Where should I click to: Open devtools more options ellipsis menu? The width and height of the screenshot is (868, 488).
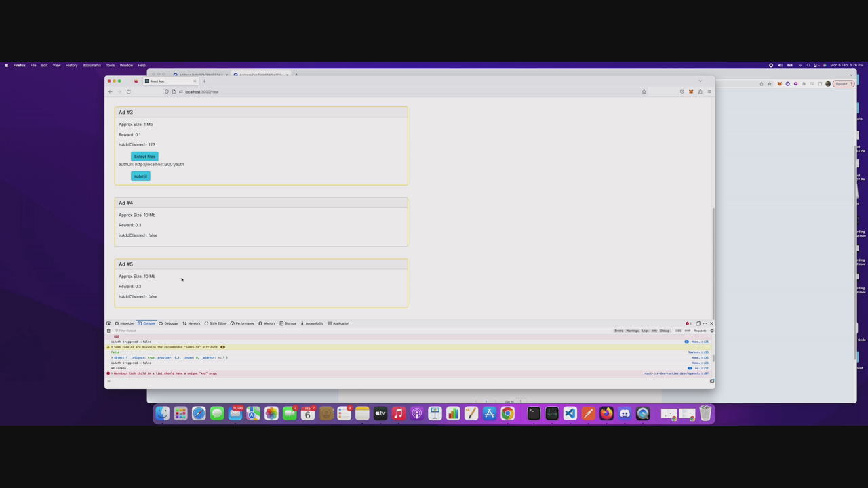pos(705,323)
